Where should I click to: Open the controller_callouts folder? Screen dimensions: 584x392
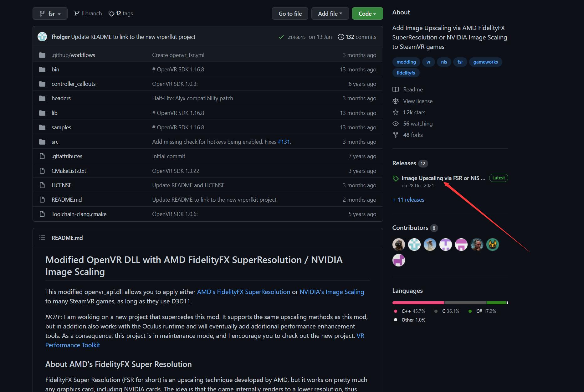click(74, 84)
